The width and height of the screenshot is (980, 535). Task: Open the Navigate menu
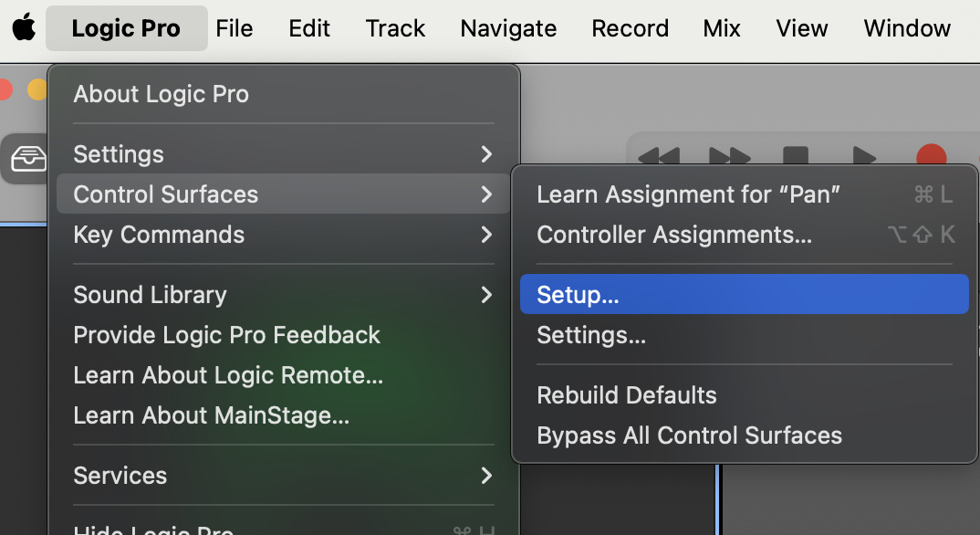[x=508, y=28]
